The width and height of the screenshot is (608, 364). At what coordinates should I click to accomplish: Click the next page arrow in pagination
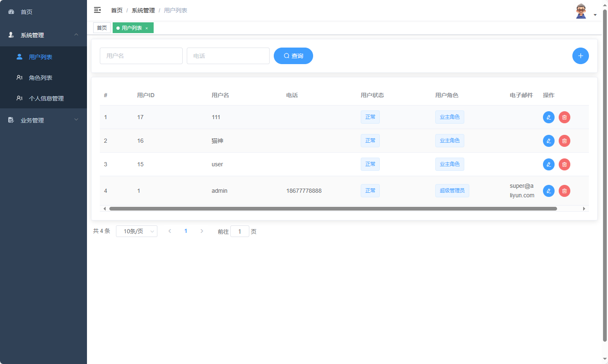[x=202, y=231]
